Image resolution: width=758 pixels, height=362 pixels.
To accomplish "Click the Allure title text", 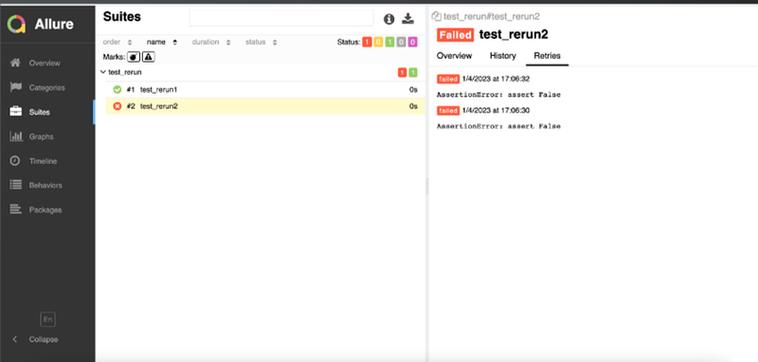I will [x=54, y=24].
